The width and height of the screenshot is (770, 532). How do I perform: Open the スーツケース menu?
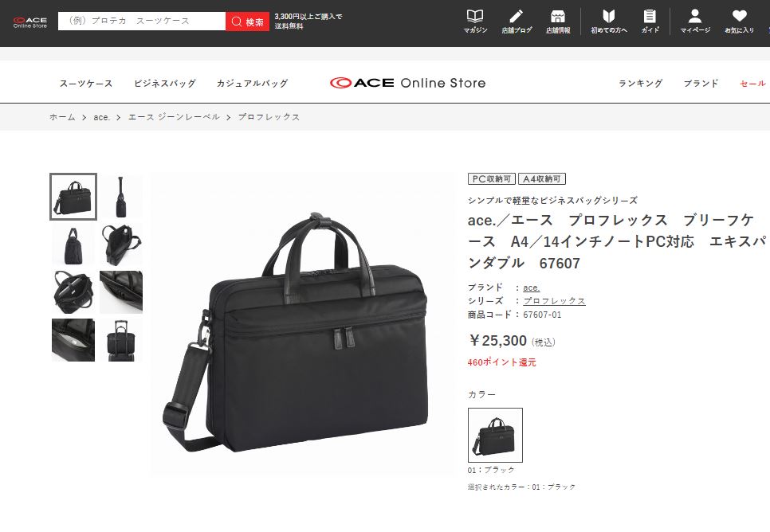point(86,84)
